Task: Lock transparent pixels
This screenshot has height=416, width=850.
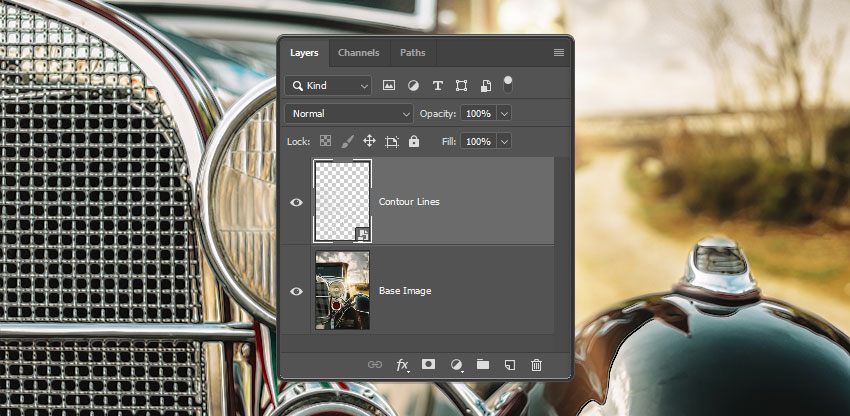Action: (x=325, y=142)
